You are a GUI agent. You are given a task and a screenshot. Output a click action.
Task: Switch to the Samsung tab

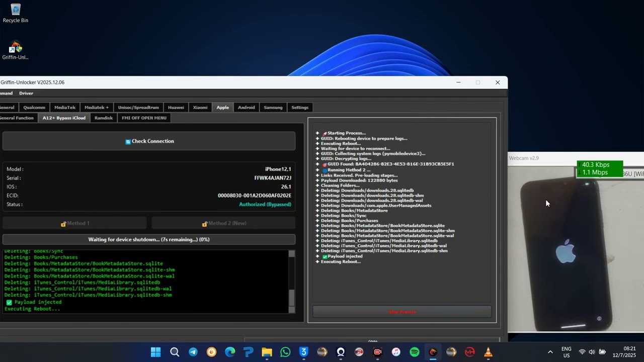273,107
